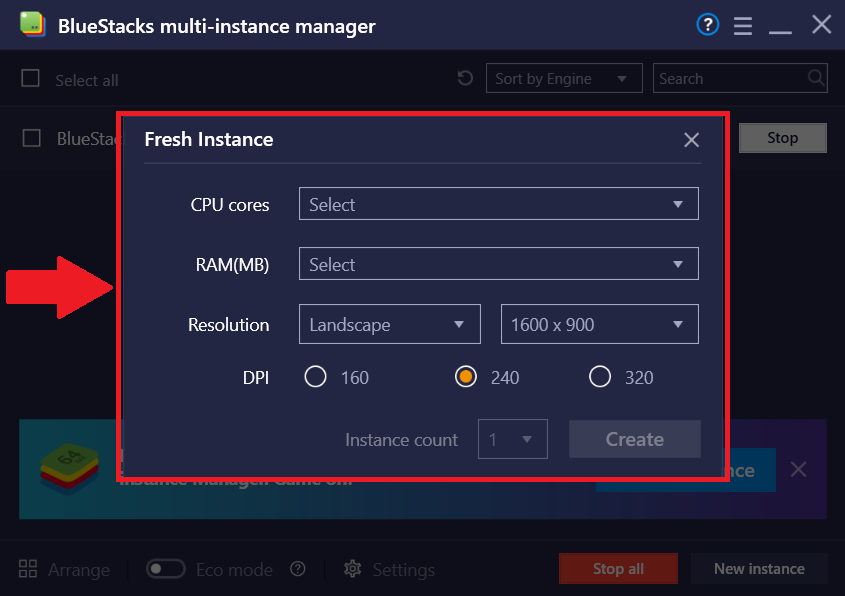Click the Arrange grid icon
Screen dimensions: 845x596
[27, 569]
